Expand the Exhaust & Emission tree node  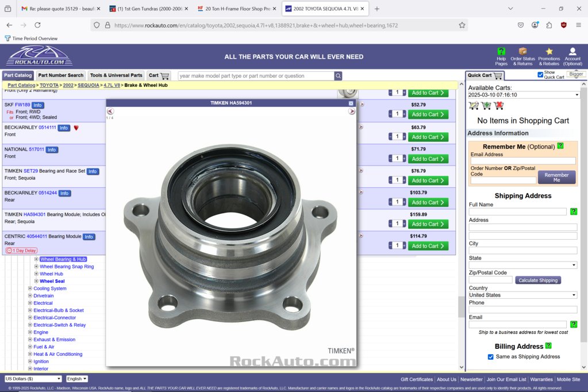coord(30,340)
